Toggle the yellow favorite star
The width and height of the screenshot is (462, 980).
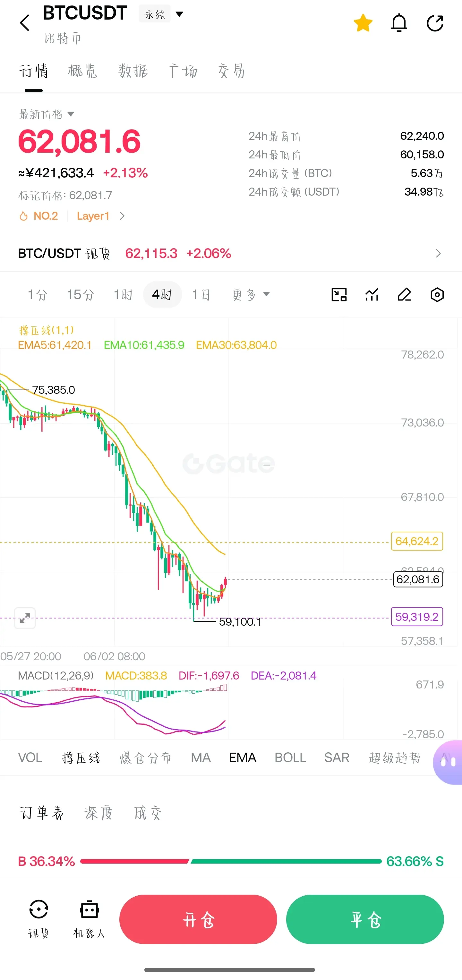(363, 23)
